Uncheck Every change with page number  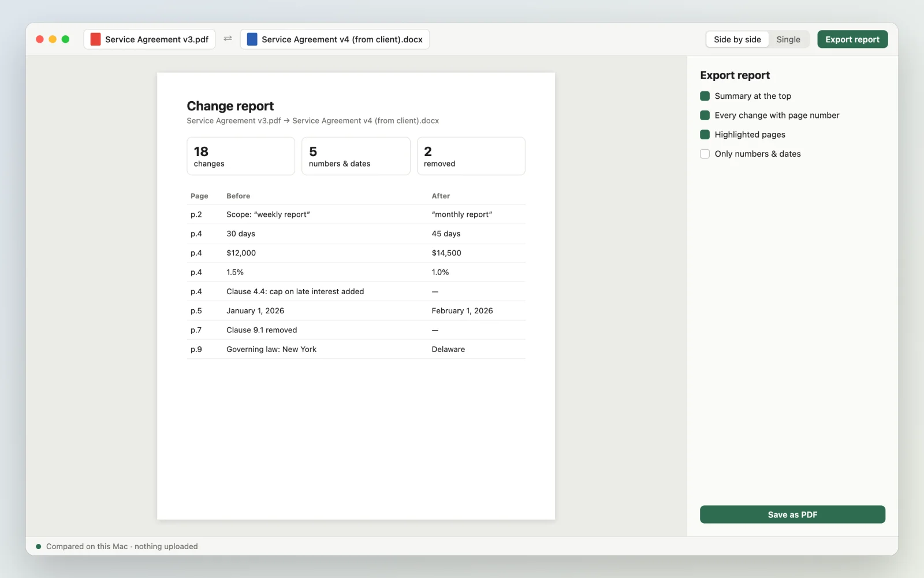click(x=705, y=115)
